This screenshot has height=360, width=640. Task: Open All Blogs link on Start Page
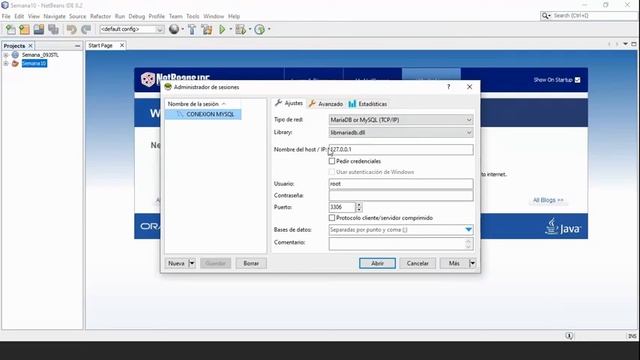tap(548, 200)
